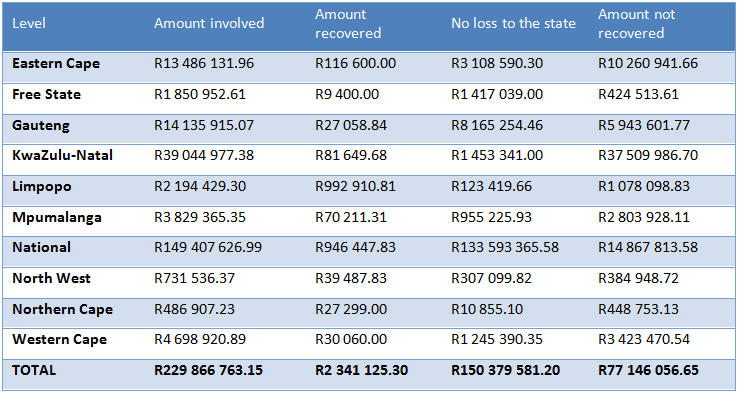Click the TOTAL row label
Image resolution: width=738 pixels, height=395 pixels.
pos(34,371)
